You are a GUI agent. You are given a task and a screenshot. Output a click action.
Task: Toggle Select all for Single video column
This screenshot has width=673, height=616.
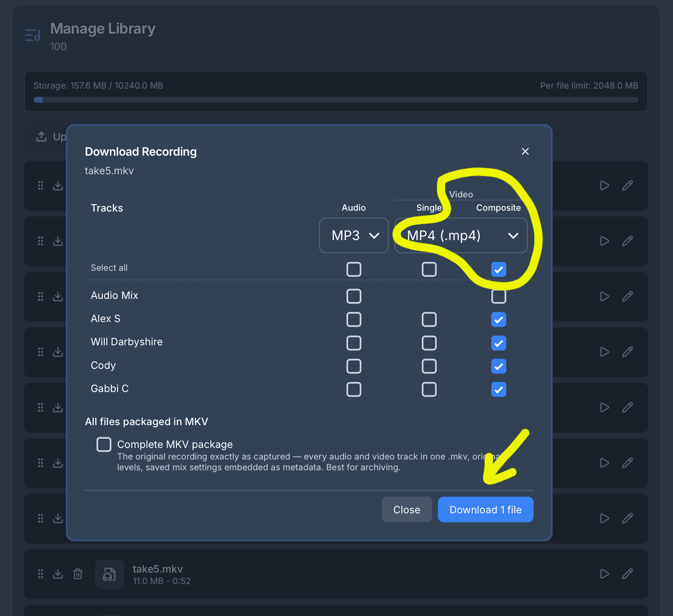click(x=429, y=269)
